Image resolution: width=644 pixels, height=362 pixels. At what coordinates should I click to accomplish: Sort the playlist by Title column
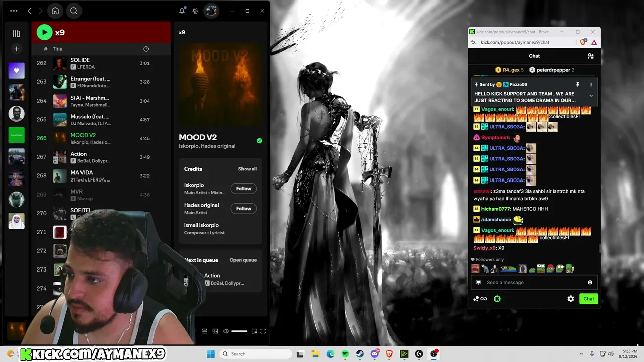point(58,49)
